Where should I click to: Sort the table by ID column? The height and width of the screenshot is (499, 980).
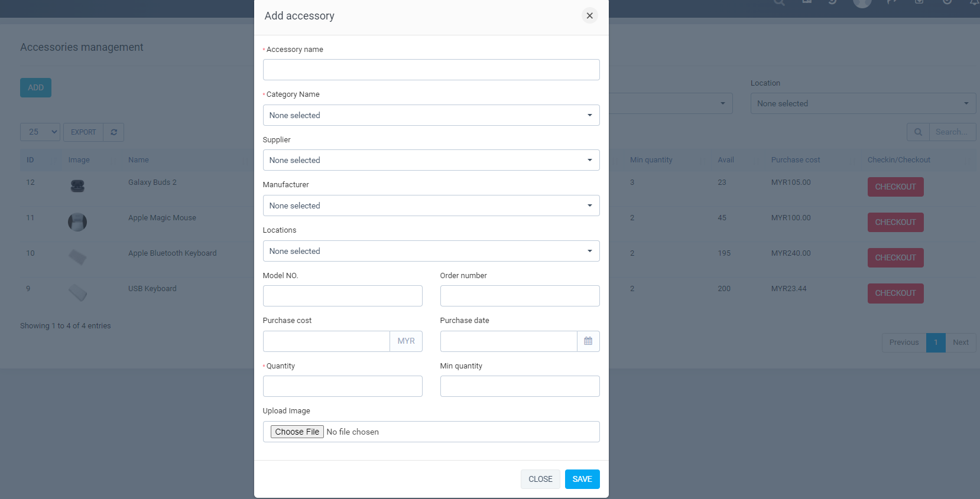[x=30, y=160]
